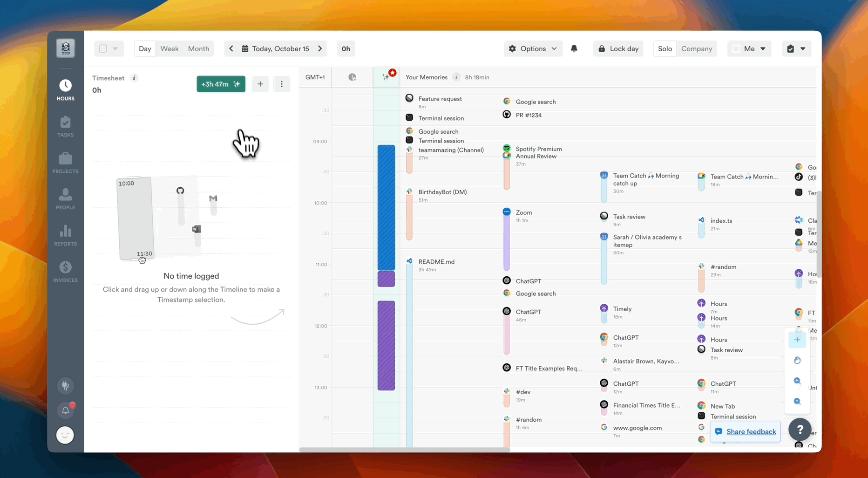Go to the Reports section
This screenshot has width=868, height=478.
[65, 236]
